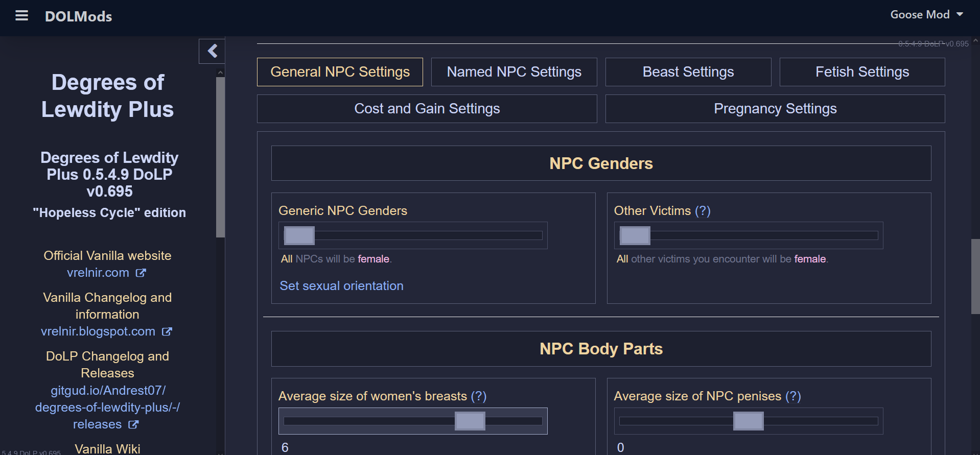980x455 pixels.
Task: Show help (?) for Other Victims
Action: tap(703, 211)
